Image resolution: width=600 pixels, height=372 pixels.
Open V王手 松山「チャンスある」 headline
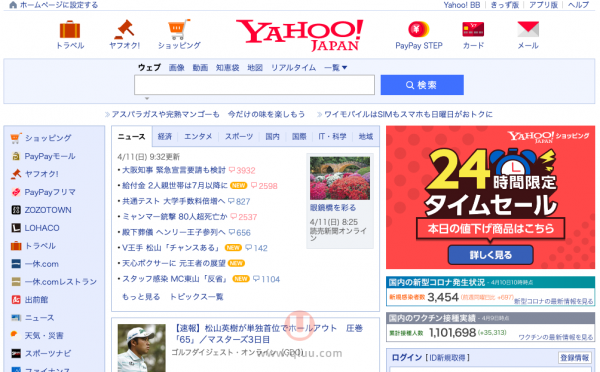pos(171,248)
